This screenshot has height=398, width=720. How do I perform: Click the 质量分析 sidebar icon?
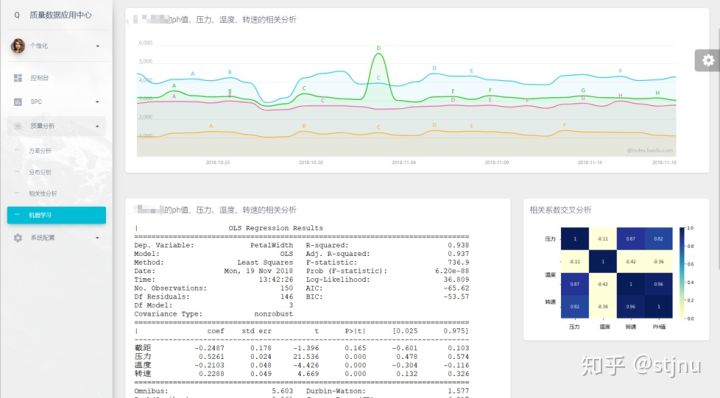click(18, 126)
